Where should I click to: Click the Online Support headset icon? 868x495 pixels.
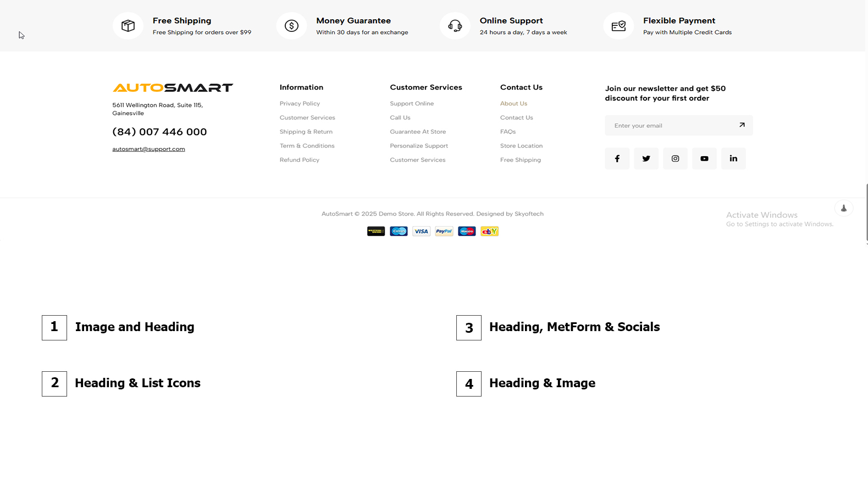click(455, 26)
